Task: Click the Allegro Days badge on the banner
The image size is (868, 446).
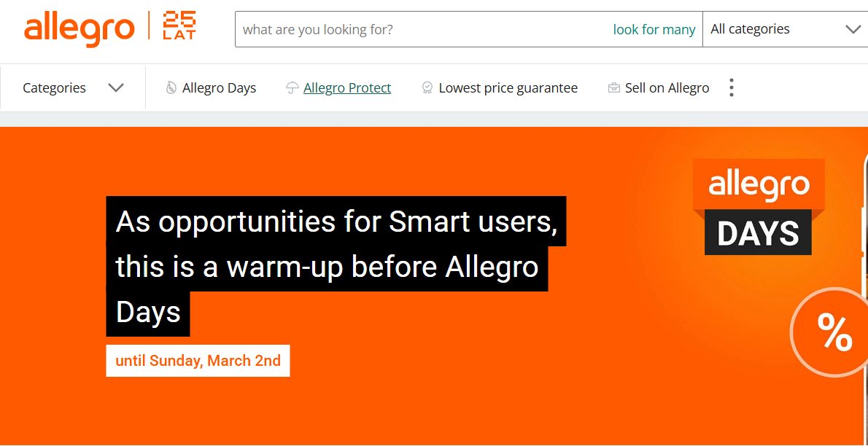Action: coord(759,207)
